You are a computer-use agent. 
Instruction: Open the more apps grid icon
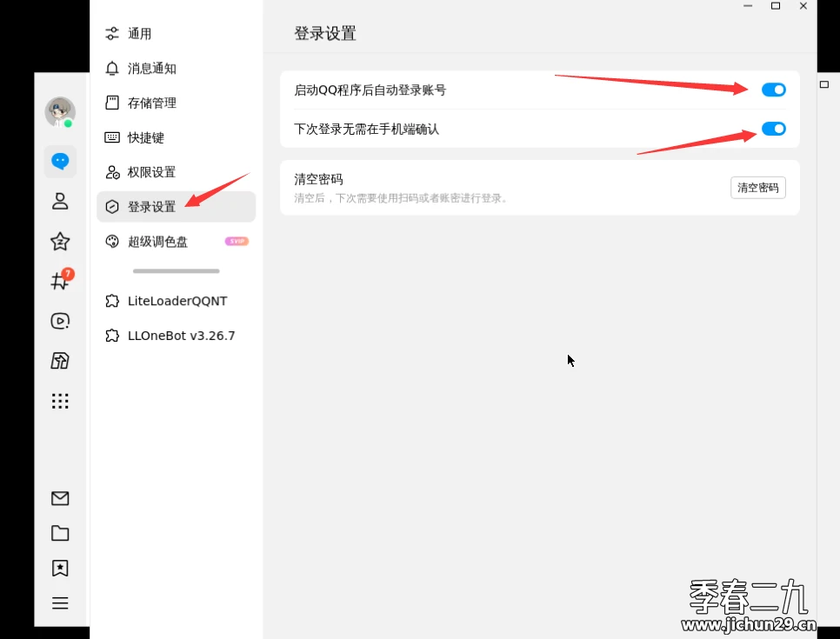(60, 400)
